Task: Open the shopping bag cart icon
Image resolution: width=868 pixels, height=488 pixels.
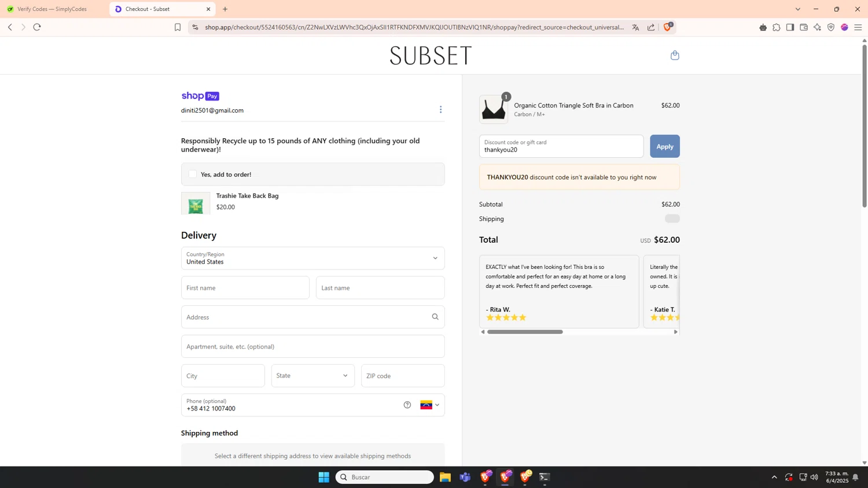Action: [x=675, y=56]
